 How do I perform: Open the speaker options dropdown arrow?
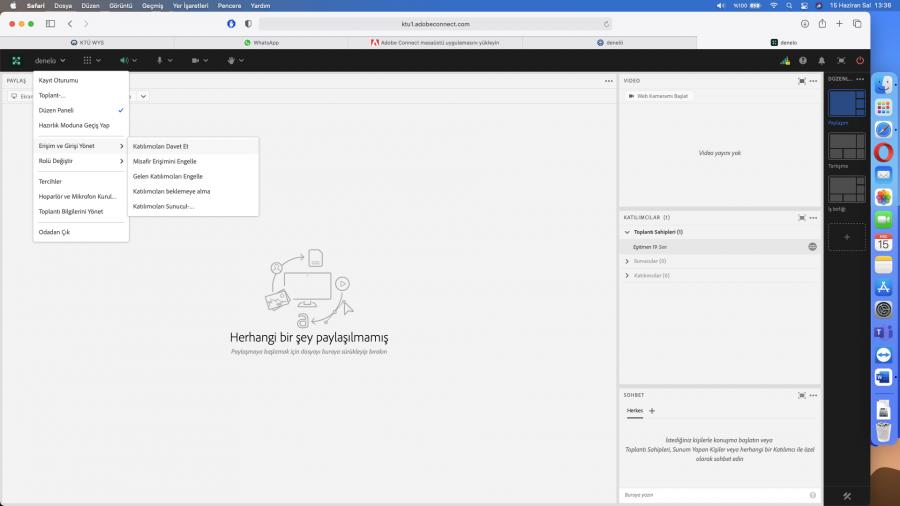[135, 60]
